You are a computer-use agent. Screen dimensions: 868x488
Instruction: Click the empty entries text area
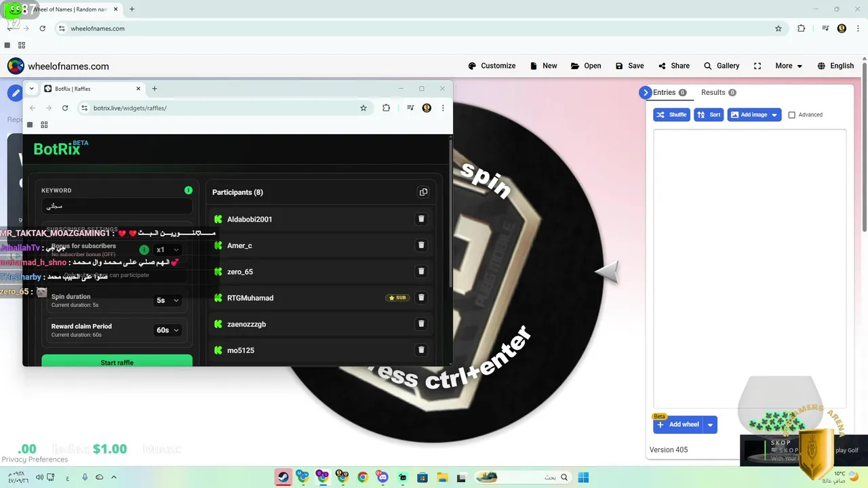[x=749, y=268]
